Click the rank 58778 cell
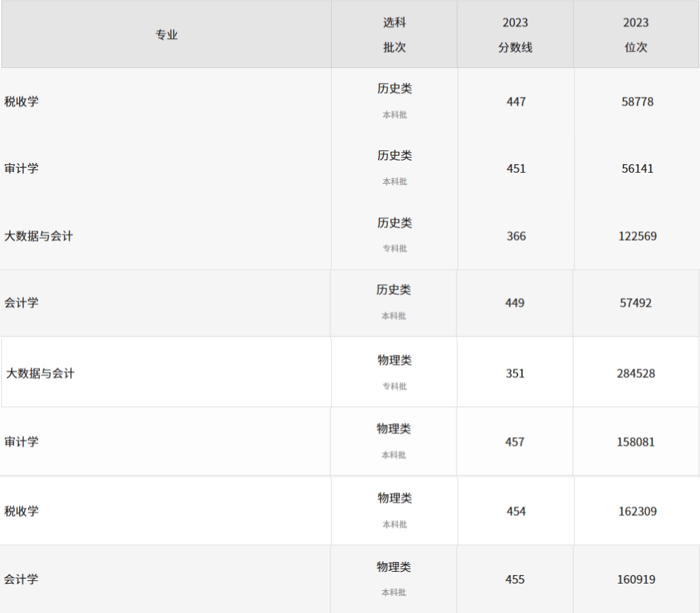 coord(637,102)
